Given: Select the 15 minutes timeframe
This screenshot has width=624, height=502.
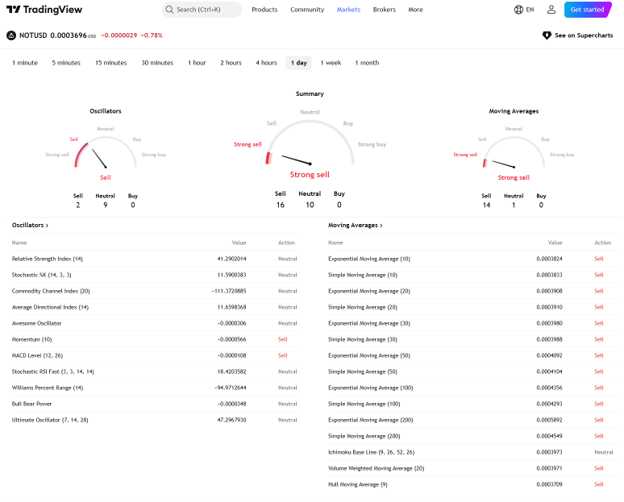Looking at the screenshot, I should 111,63.
